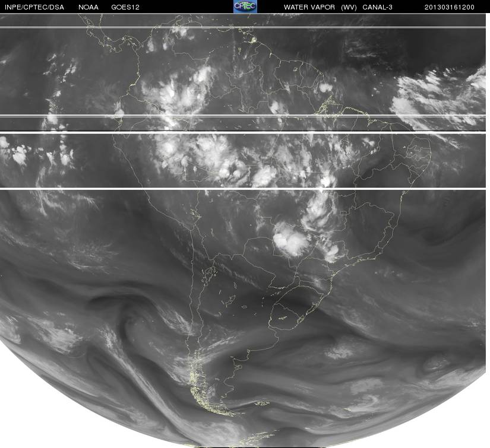Click the INPE/CPTEC/DSA header text

click(x=34, y=7)
